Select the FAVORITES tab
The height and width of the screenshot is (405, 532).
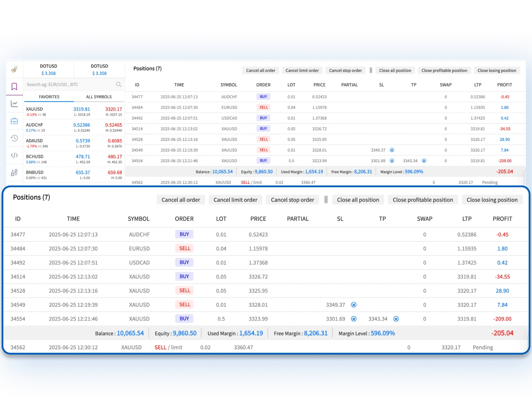point(49,97)
